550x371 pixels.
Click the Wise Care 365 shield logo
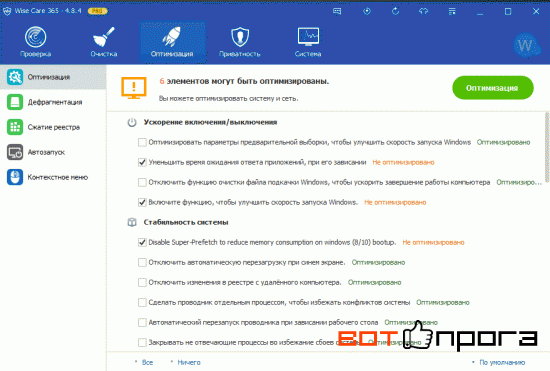pyautogui.click(x=7, y=11)
